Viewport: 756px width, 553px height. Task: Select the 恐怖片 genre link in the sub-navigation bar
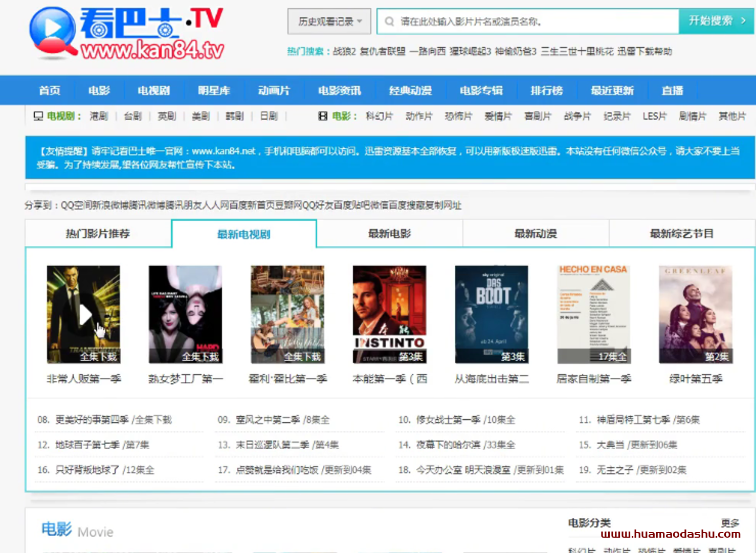[x=458, y=116]
